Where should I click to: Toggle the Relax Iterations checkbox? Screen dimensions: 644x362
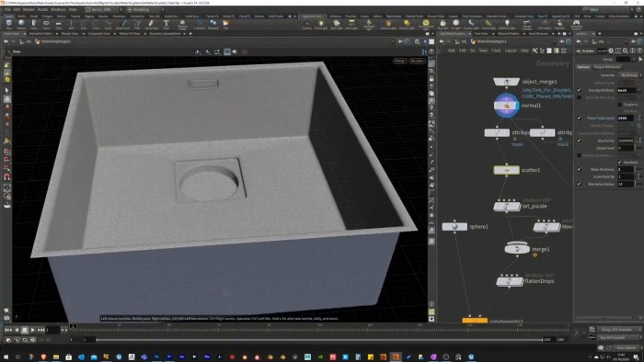(579, 169)
